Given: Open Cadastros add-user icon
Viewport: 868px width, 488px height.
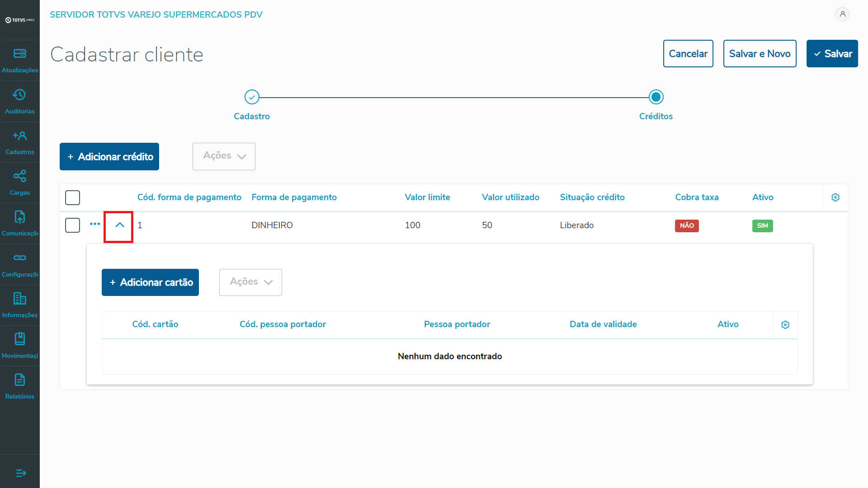Looking at the screenshot, I should [x=19, y=136].
